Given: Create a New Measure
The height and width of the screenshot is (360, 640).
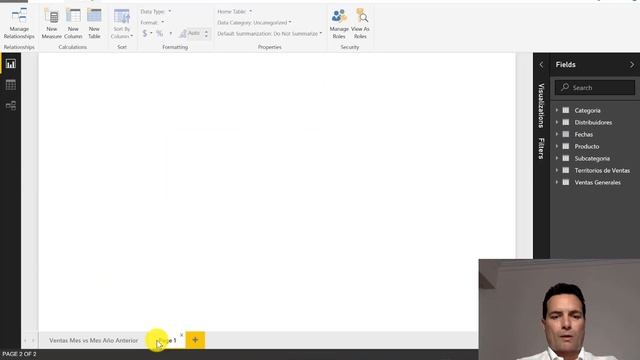Looking at the screenshot, I should point(51,24).
